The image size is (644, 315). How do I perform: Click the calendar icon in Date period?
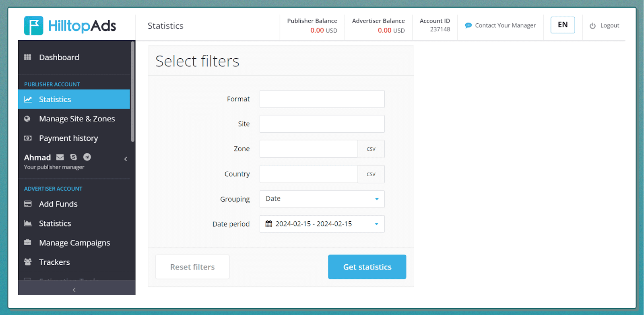[x=268, y=224]
